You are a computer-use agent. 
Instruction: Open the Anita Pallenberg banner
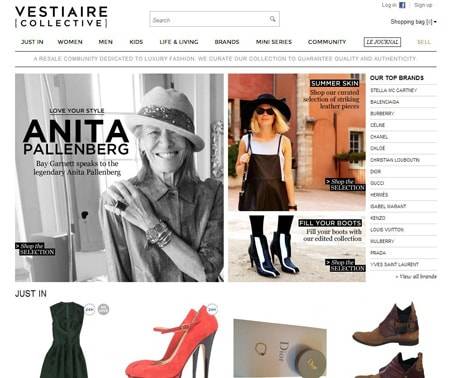[x=119, y=178]
